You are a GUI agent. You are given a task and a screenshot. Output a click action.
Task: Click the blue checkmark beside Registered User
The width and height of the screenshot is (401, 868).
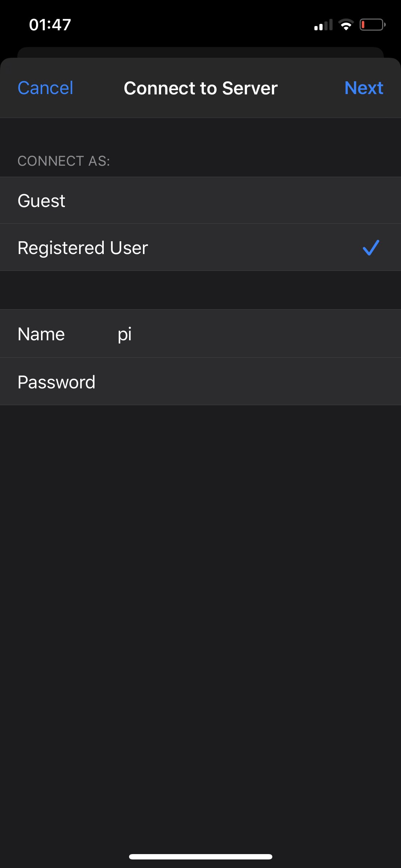pyautogui.click(x=371, y=247)
